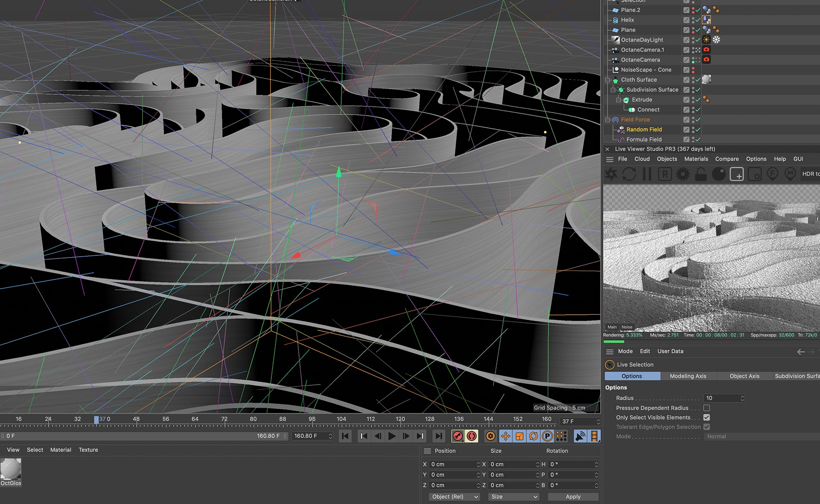The image size is (820, 504).
Task: Click the Octane render settings gear icon
Action: (x=682, y=174)
